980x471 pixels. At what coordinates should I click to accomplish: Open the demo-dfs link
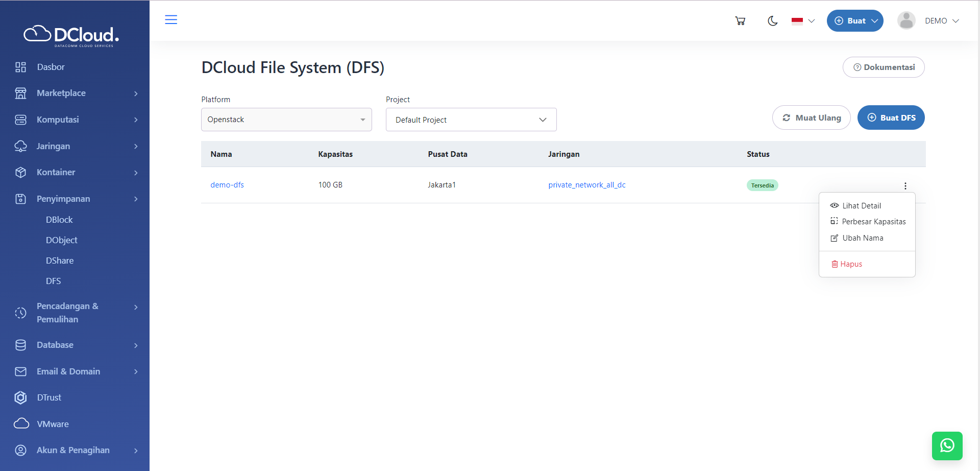point(227,185)
